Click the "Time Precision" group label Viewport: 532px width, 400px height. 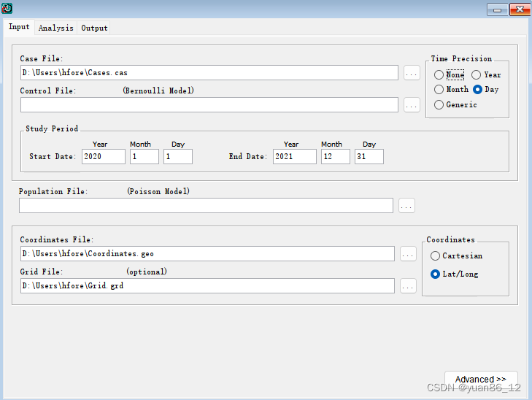click(x=461, y=58)
